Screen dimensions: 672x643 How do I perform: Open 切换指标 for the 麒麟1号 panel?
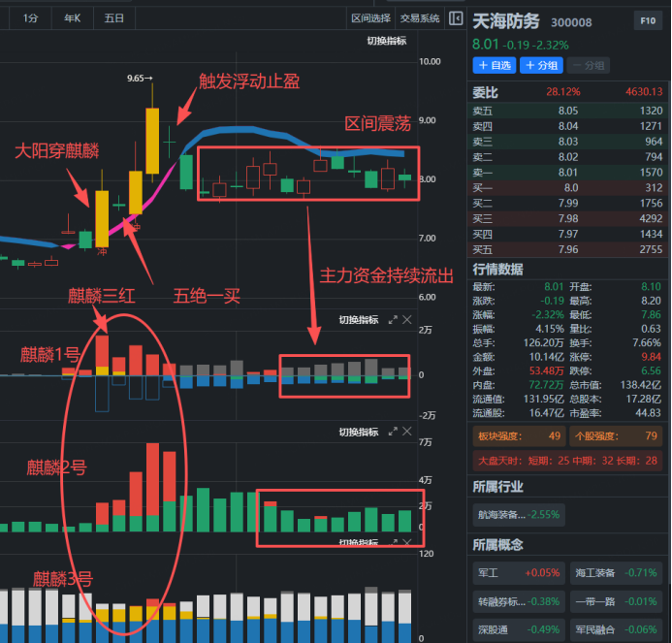[x=358, y=320]
